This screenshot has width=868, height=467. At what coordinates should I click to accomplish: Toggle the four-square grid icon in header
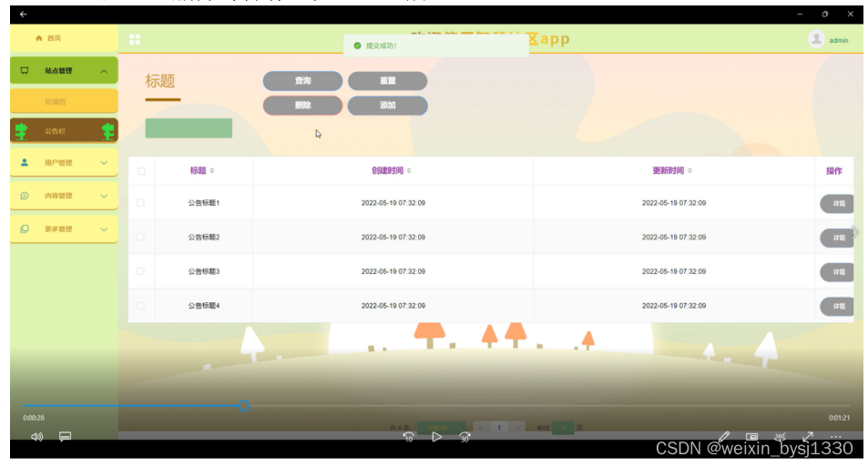tap(135, 39)
